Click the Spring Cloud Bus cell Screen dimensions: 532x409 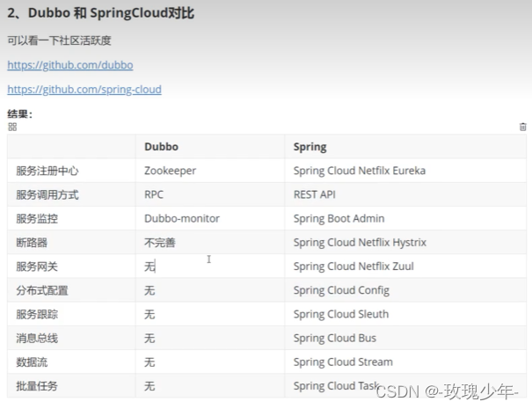(x=405, y=338)
